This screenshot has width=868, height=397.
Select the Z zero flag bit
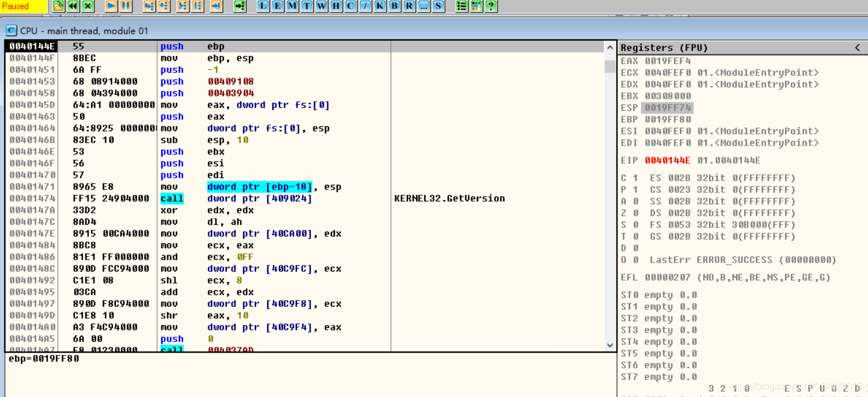635,213
